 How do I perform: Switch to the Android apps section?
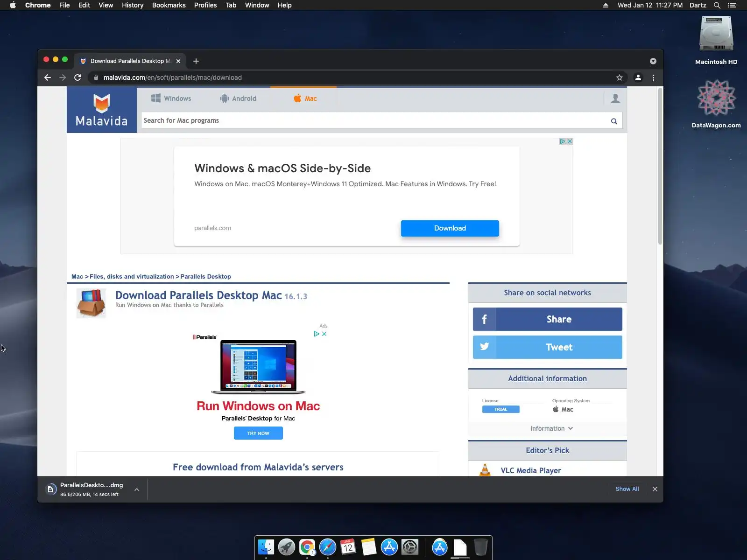coord(238,98)
